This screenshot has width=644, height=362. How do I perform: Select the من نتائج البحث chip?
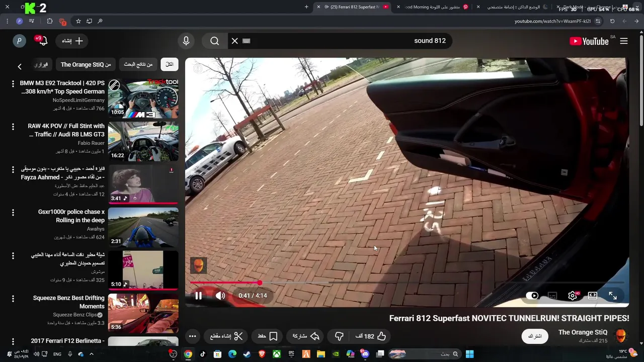tap(138, 64)
